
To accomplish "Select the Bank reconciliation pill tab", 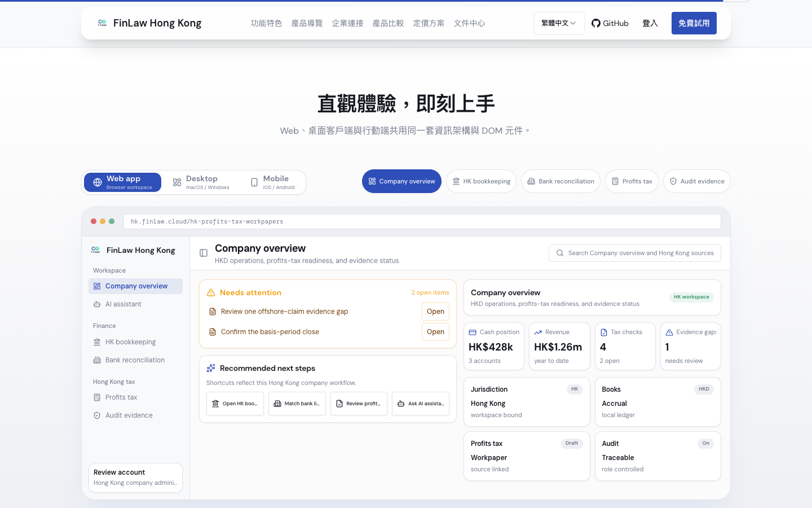I will click(x=561, y=181).
